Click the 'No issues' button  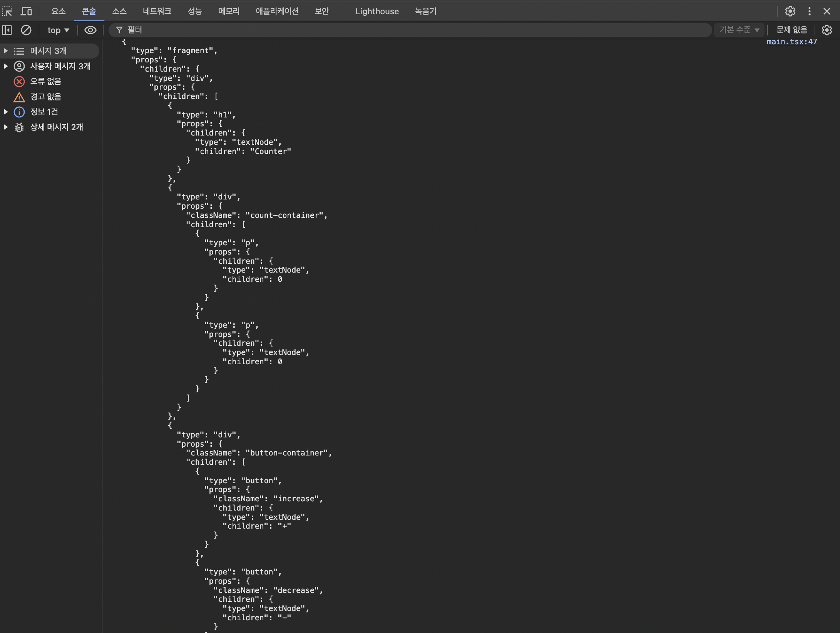[791, 30]
